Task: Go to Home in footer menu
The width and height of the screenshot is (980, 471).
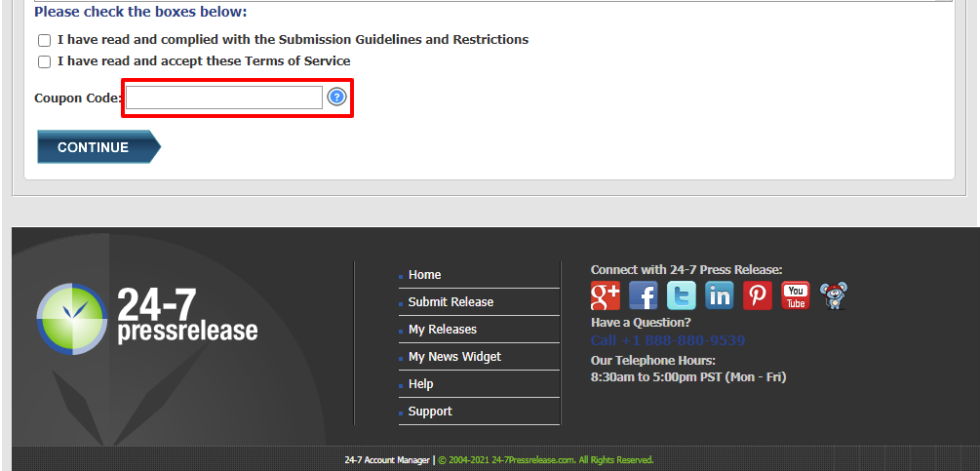Action: pyautogui.click(x=424, y=275)
